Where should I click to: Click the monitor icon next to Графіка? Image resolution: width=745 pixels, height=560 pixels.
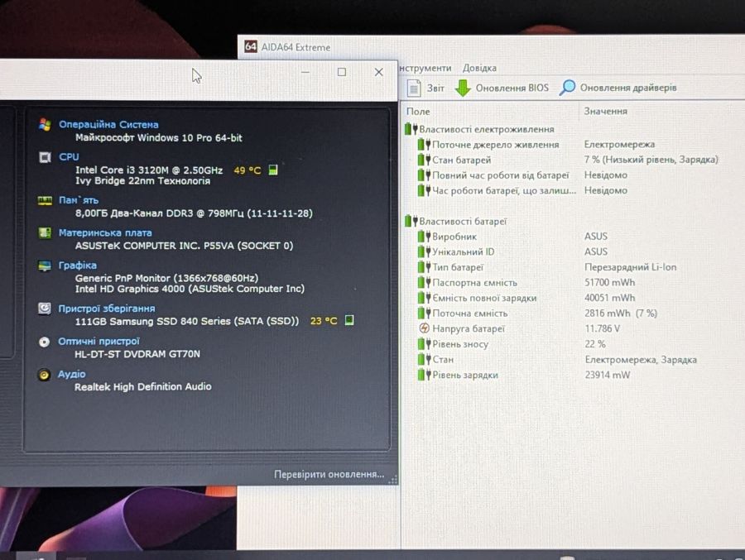coord(44,266)
